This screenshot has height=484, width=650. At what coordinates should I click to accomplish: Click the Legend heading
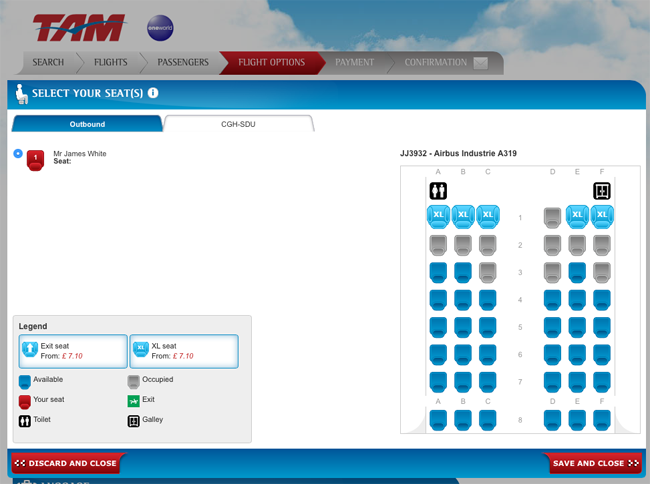(33, 326)
